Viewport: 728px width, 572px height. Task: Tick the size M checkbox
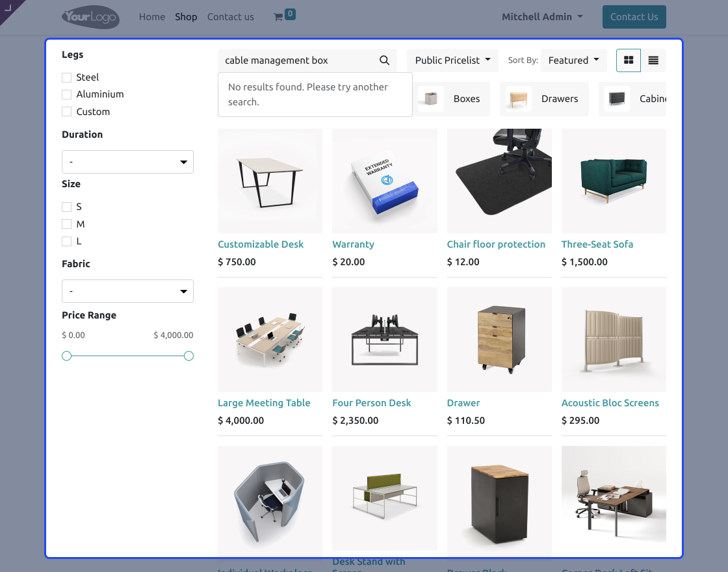pos(67,224)
